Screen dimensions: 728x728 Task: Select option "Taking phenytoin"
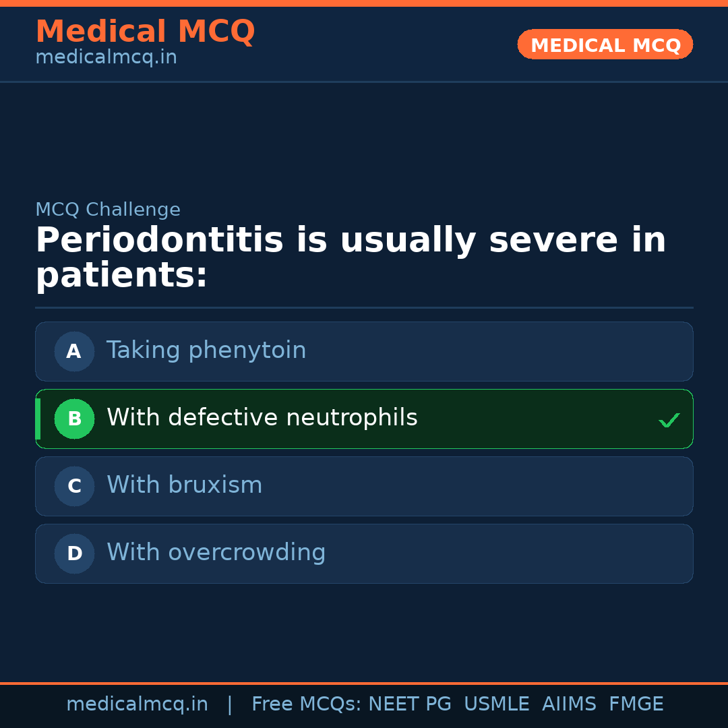[206, 351]
